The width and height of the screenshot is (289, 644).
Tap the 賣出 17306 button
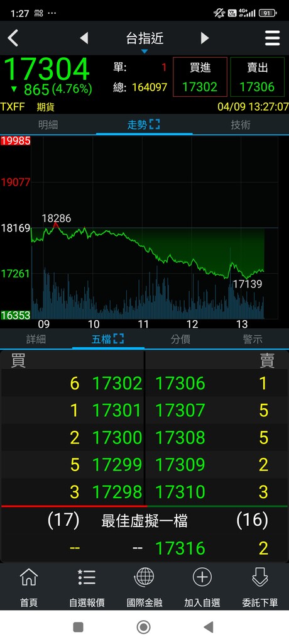(258, 77)
